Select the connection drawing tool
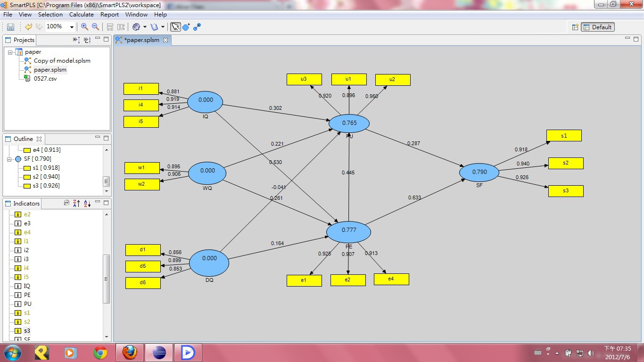Image resolution: width=644 pixels, height=362 pixels. click(197, 27)
